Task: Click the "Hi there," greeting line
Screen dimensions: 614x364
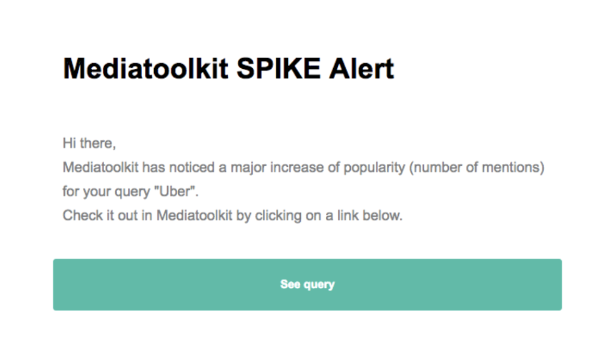Action: 89,144
